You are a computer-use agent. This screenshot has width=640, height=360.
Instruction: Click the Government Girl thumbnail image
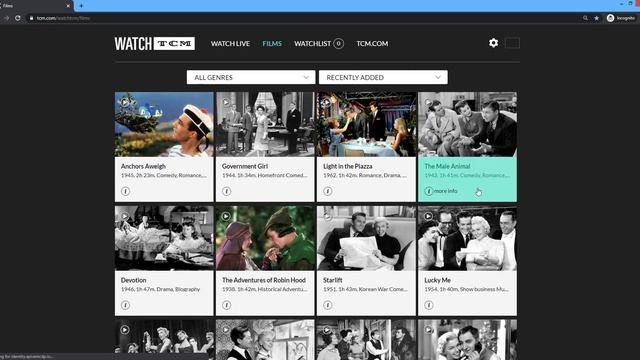[265, 124]
